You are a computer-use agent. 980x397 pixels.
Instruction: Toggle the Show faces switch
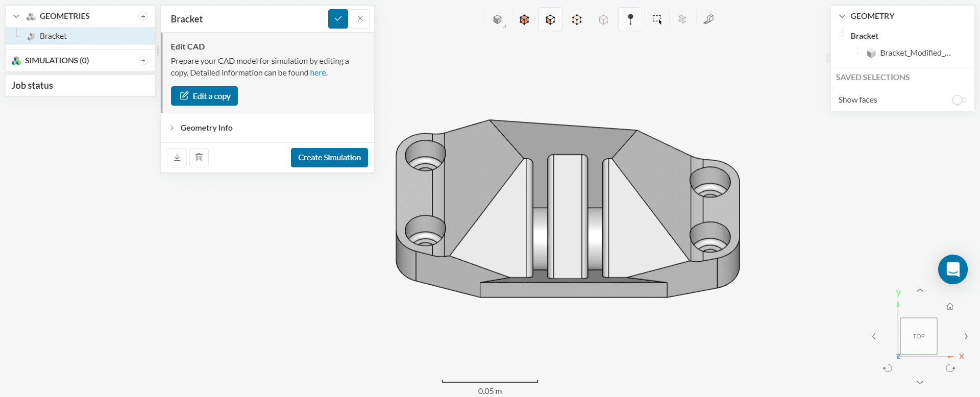(959, 100)
